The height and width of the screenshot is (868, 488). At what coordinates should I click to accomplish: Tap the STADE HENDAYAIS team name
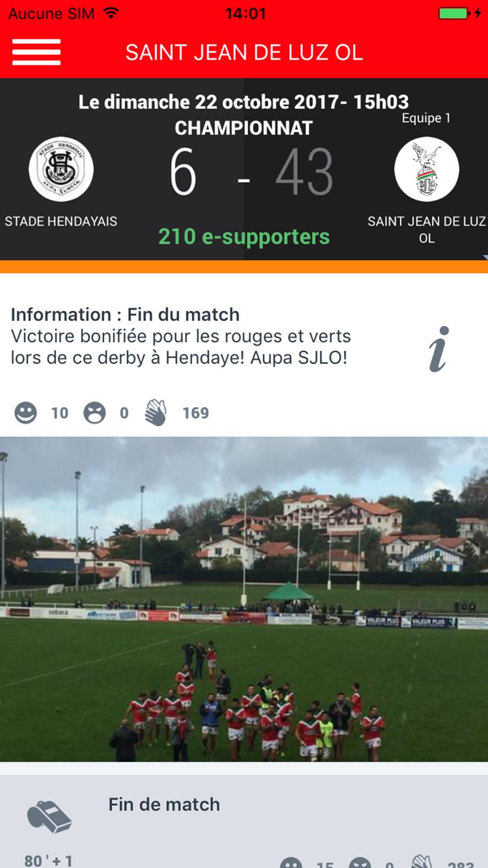click(61, 221)
